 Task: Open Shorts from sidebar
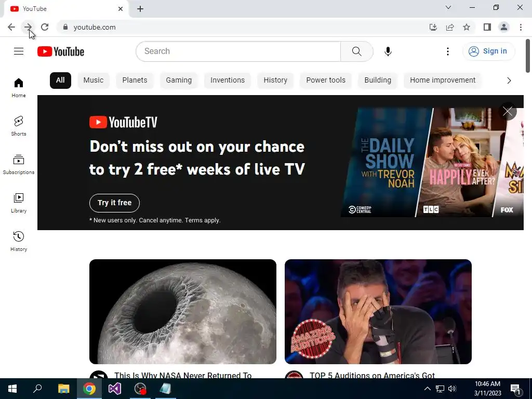click(19, 126)
